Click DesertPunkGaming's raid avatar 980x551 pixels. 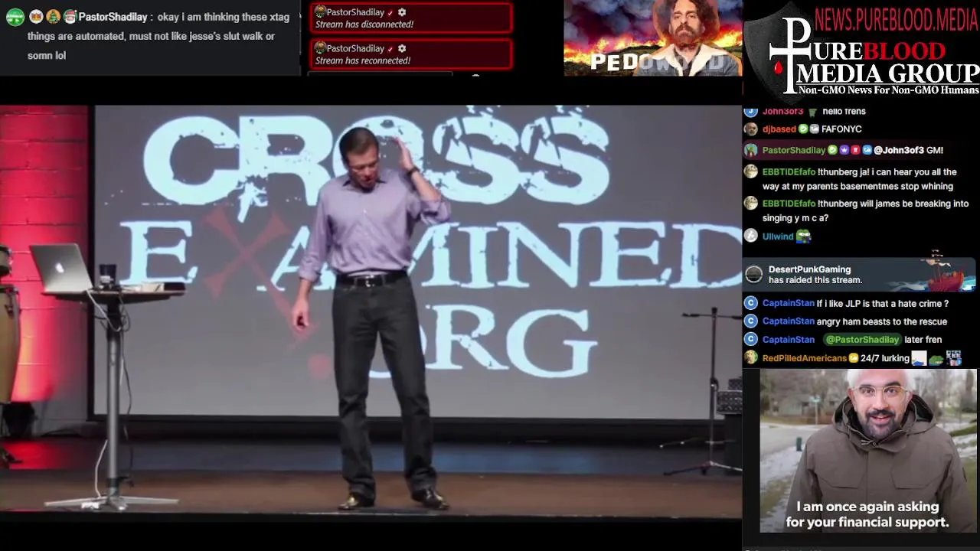pyautogui.click(x=754, y=275)
